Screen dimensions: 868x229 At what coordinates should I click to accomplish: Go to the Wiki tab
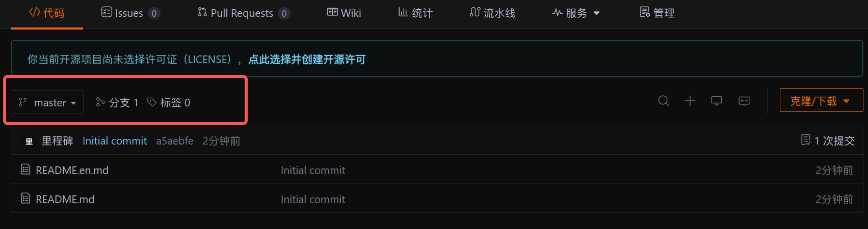[344, 13]
